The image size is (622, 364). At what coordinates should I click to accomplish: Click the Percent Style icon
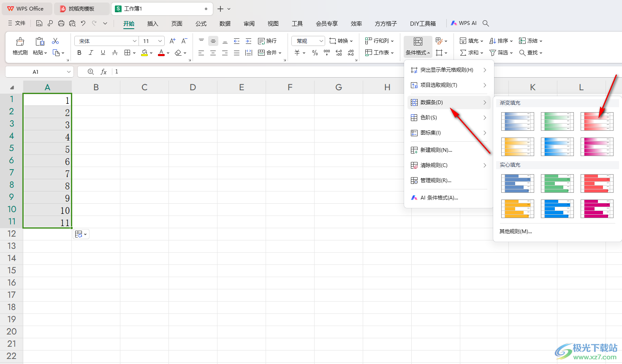315,53
